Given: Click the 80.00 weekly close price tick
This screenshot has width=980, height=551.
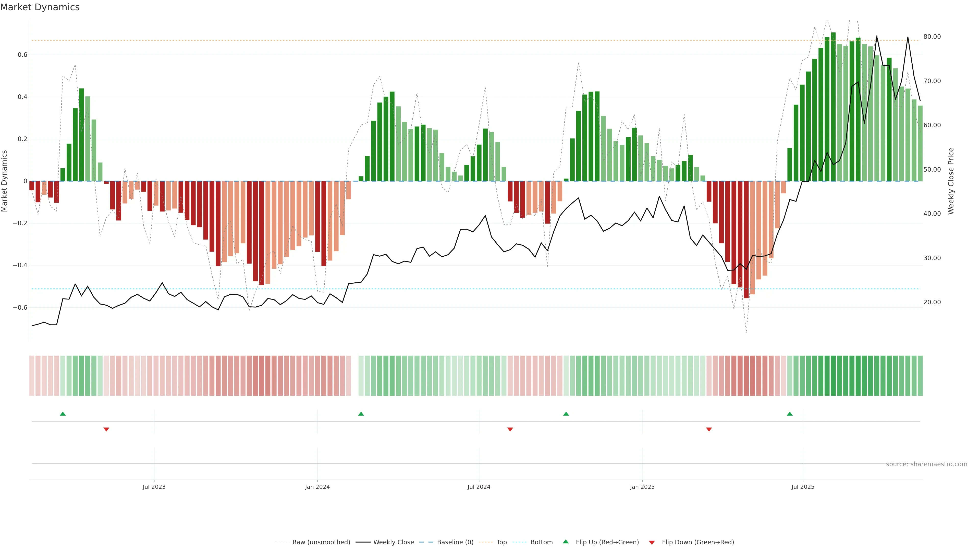Looking at the screenshot, I should pyautogui.click(x=932, y=36).
